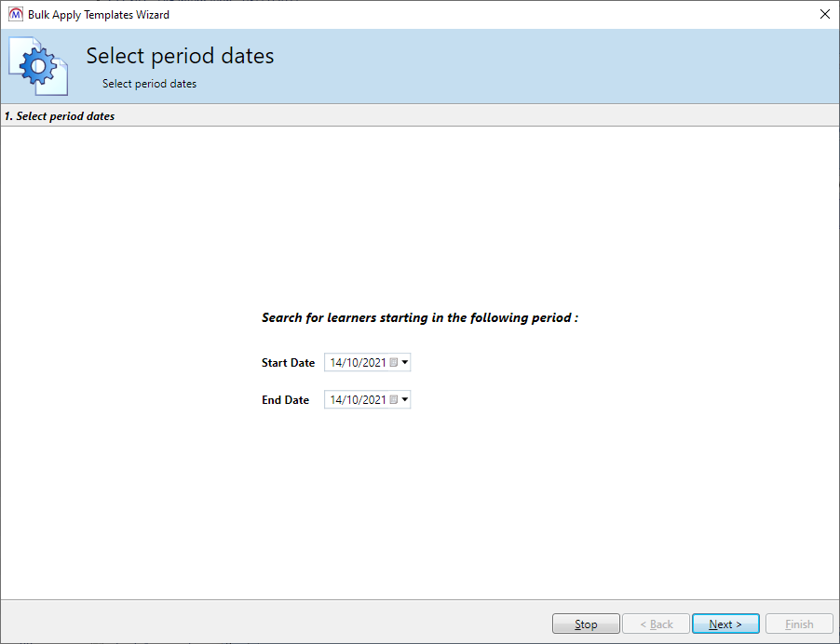Expand the End Date dropdown arrow
The width and height of the screenshot is (840, 644).
pos(405,400)
